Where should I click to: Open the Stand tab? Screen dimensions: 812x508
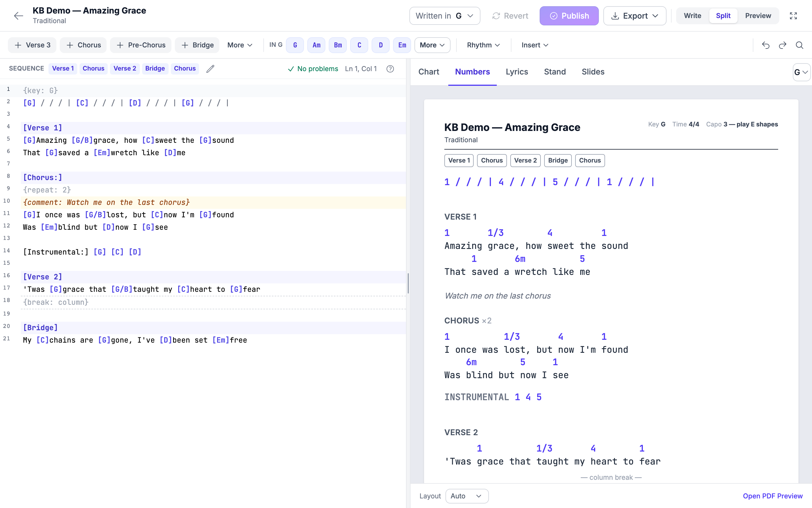[x=555, y=72]
